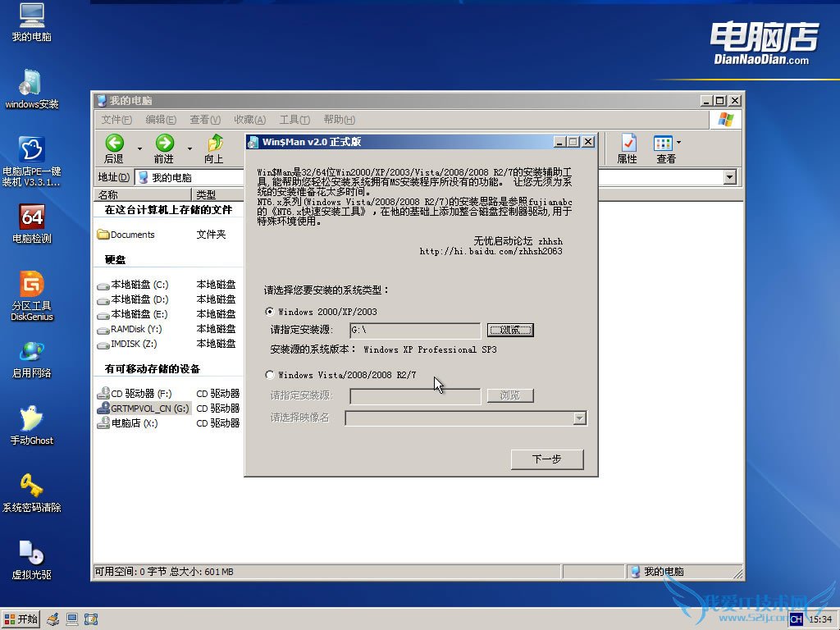Select RAMDisk (Y:) drive
Screen dimensions: 840x630
coord(130,329)
